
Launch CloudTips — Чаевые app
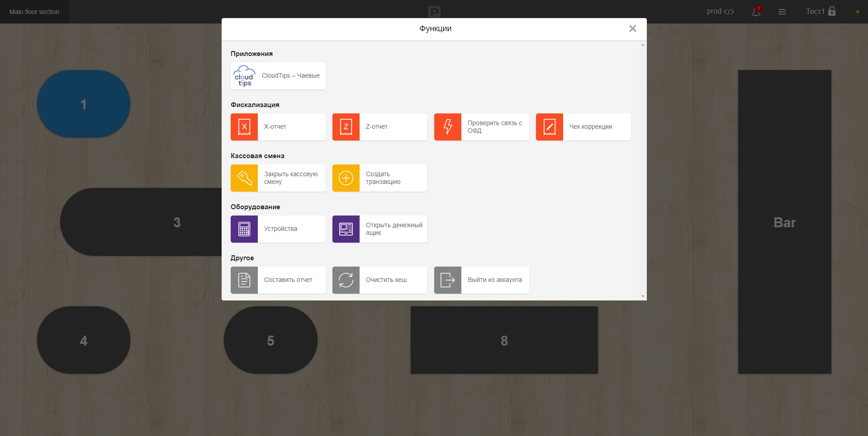click(x=278, y=76)
